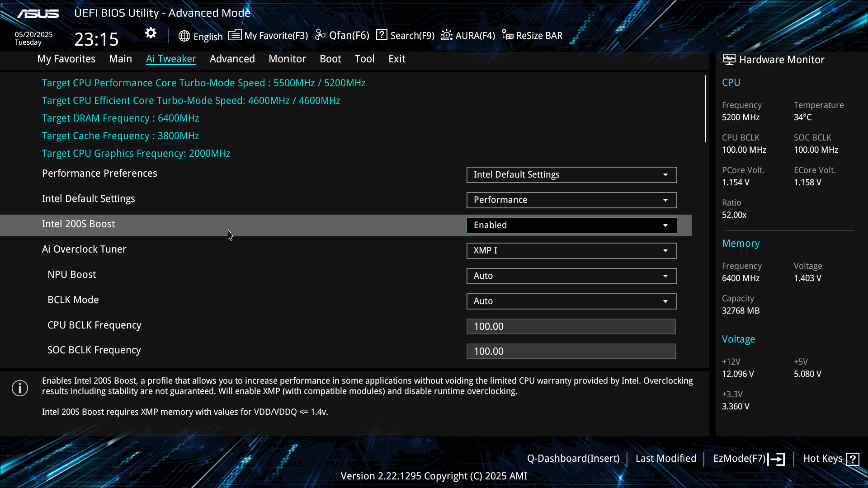Click PCore Volt. value 1.154 V
This screenshot has height=488, width=868.
[x=736, y=183]
